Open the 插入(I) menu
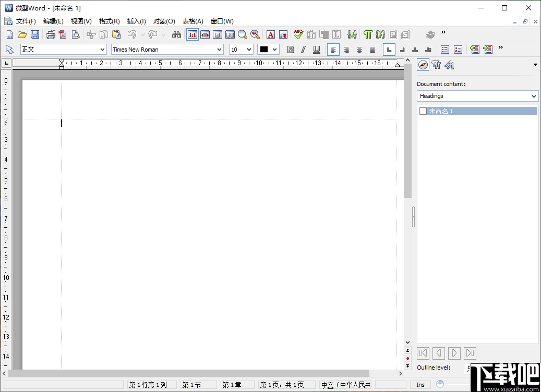 click(136, 21)
